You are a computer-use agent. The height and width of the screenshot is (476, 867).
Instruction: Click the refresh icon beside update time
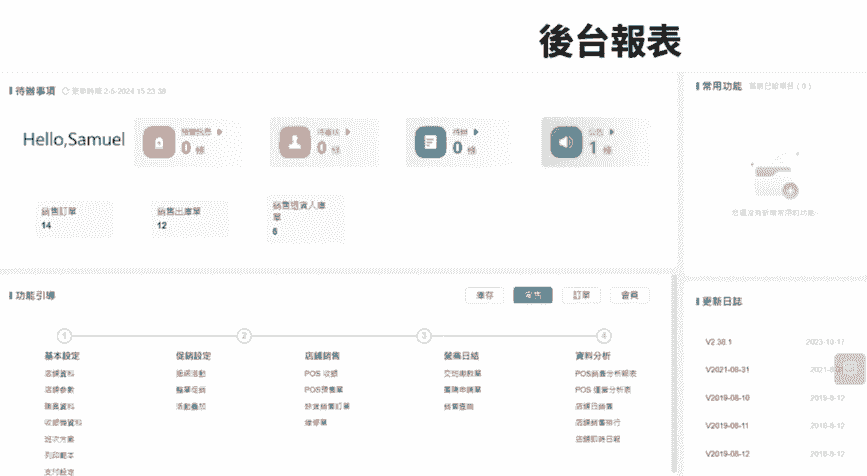66,91
